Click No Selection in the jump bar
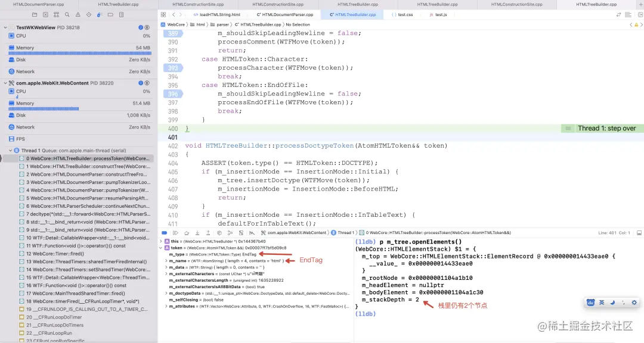This screenshot has height=343, width=644. coord(298,24)
